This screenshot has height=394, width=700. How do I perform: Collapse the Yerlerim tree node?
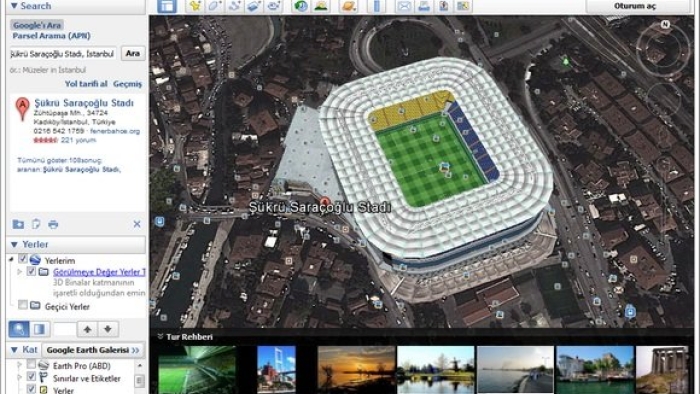tap(11, 259)
